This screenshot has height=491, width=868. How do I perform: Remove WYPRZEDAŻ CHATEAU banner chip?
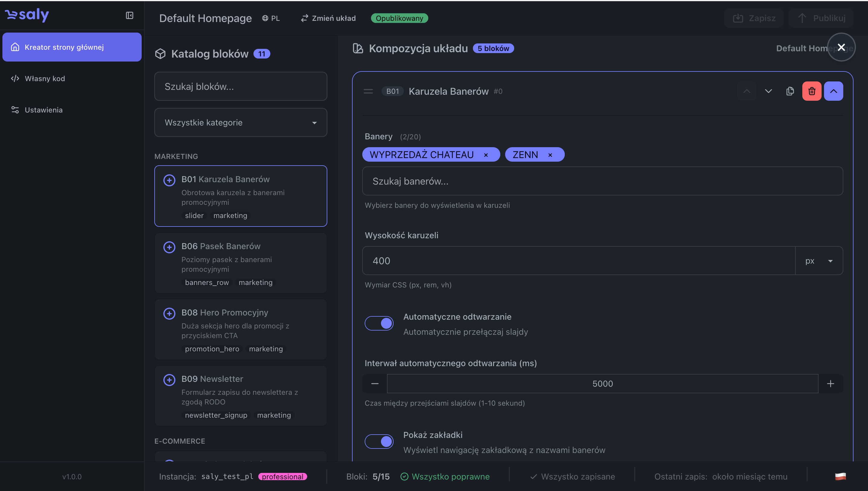pos(486,155)
